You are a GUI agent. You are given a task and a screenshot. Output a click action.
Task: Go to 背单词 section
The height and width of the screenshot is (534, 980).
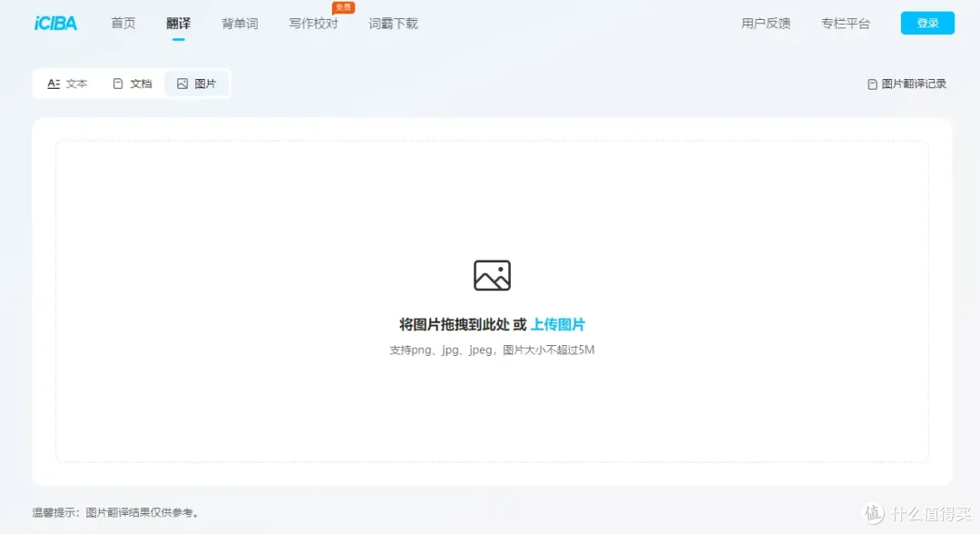pos(240,23)
